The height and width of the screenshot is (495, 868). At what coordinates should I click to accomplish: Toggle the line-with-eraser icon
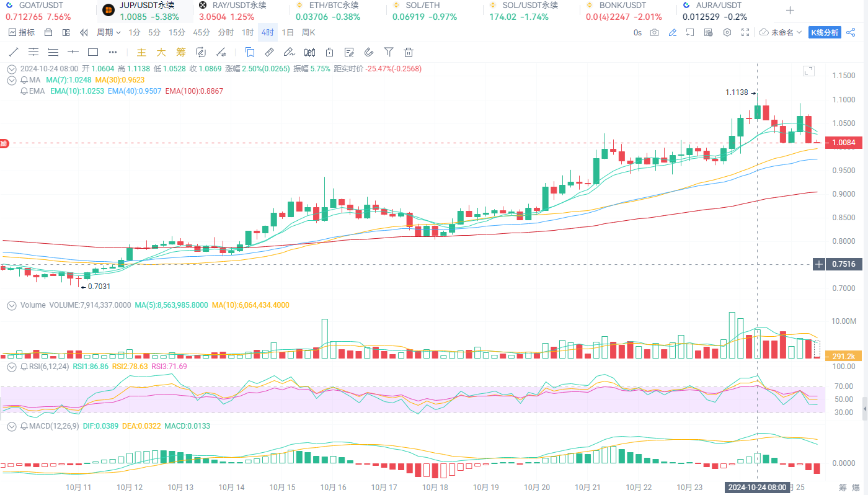tap(221, 52)
